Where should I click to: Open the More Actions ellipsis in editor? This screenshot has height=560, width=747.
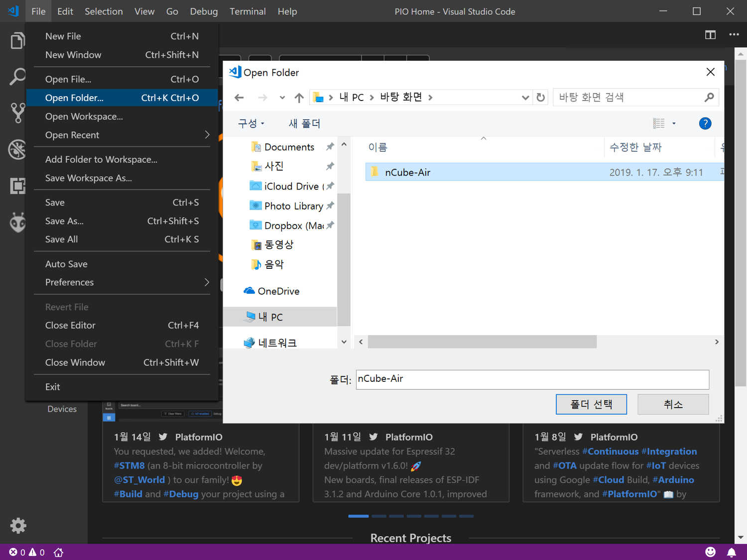(734, 35)
